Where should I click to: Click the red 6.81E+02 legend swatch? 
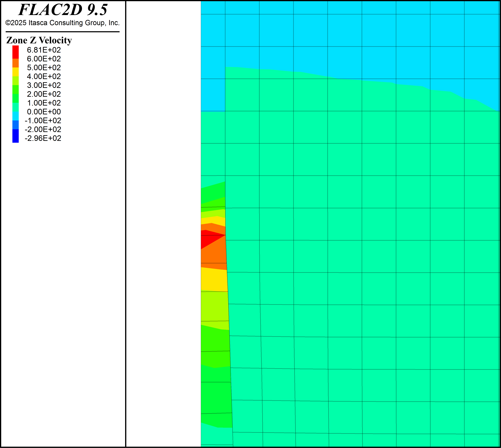(x=16, y=52)
